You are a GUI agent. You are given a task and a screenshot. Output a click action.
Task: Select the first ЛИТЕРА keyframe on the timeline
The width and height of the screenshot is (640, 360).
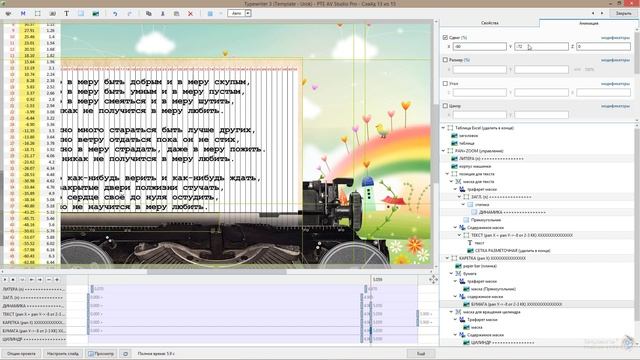(92, 289)
